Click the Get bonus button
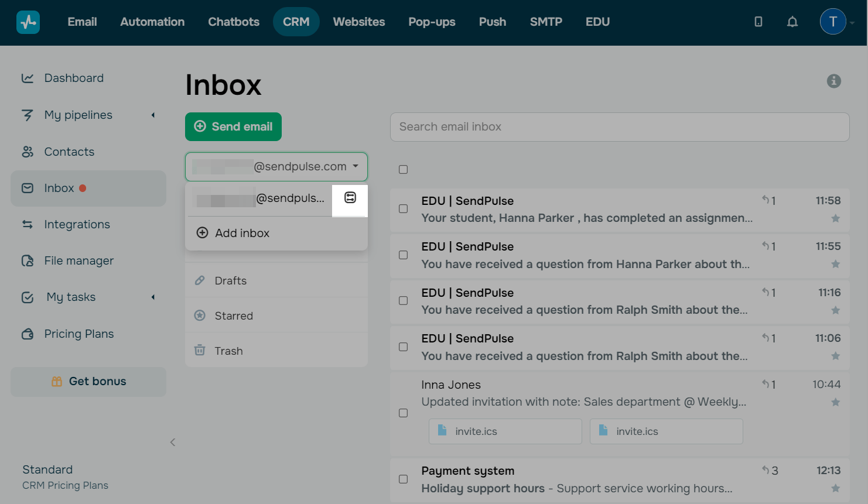 coord(88,382)
